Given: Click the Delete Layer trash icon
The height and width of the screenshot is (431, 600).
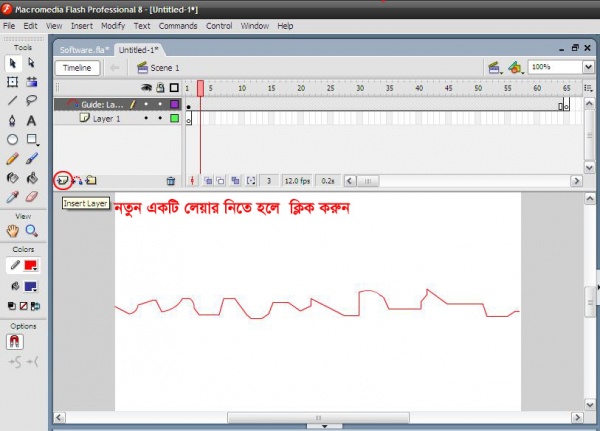Looking at the screenshot, I should [171, 181].
